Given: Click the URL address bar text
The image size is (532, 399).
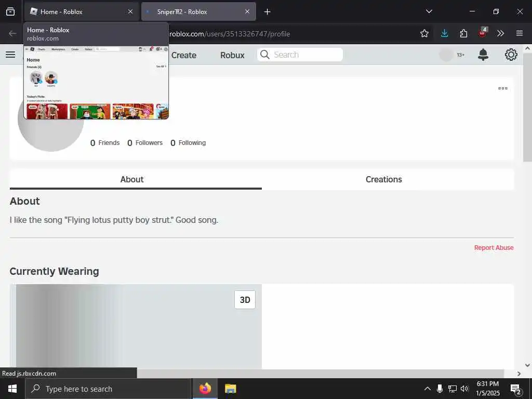Looking at the screenshot, I should click(x=229, y=34).
